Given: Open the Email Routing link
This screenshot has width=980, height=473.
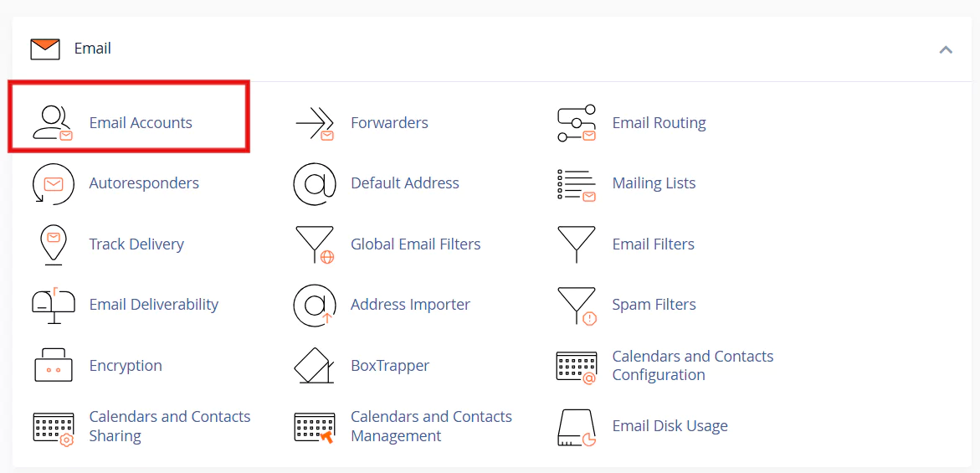Looking at the screenshot, I should 659,122.
